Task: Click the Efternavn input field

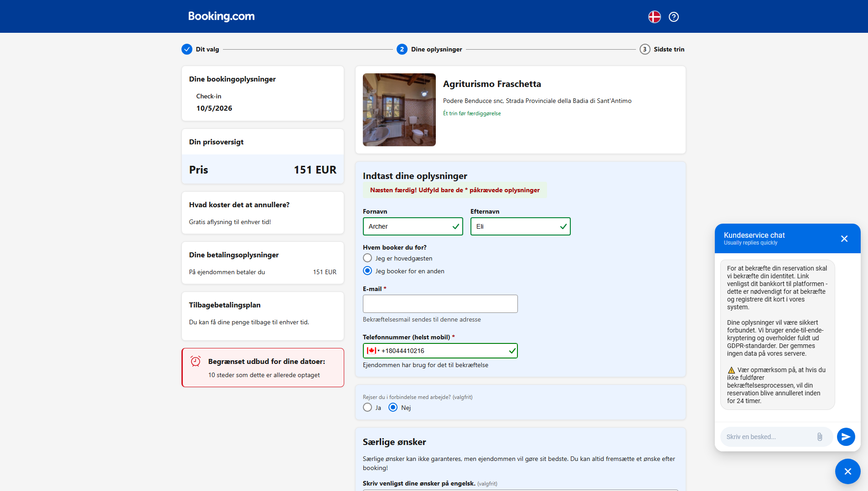Action: click(521, 226)
